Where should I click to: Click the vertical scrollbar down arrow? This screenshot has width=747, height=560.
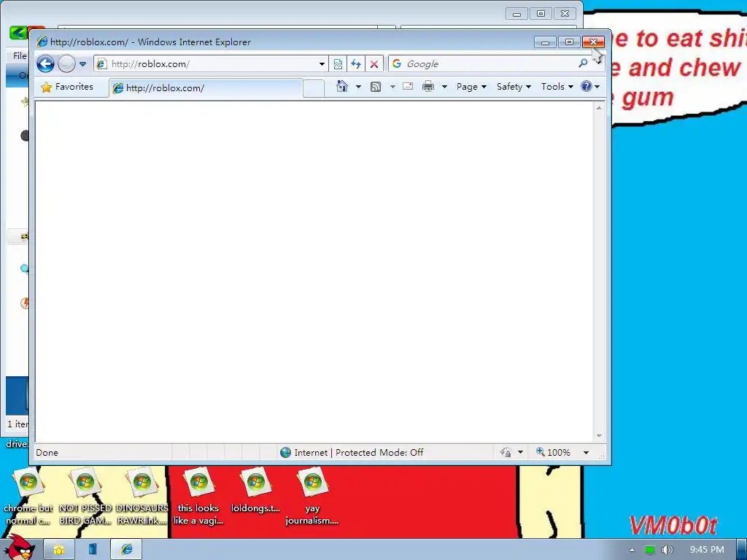(599, 436)
